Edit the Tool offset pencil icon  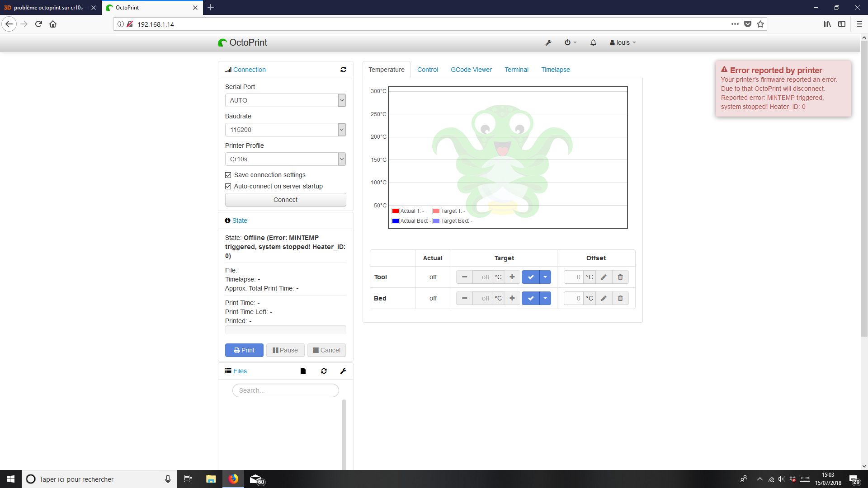[x=604, y=277]
